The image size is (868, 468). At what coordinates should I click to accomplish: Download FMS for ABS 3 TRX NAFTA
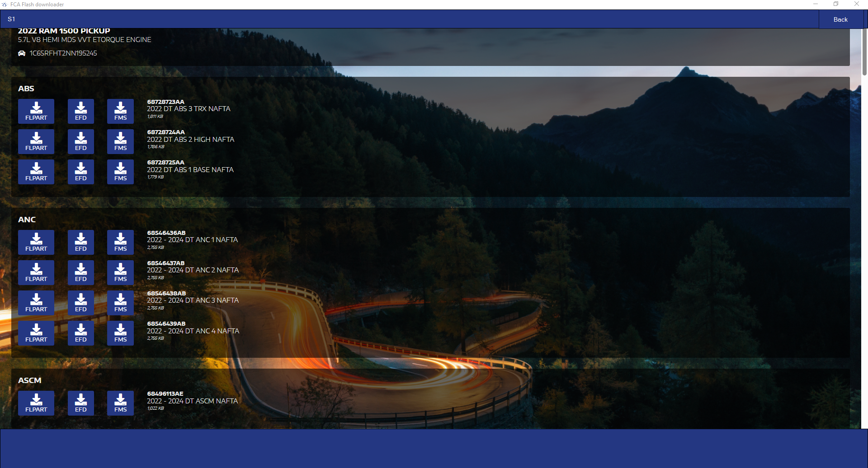[120, 111]
